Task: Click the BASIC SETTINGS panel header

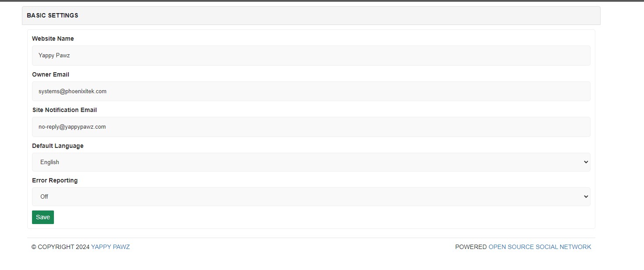Action: pos(311,15)
